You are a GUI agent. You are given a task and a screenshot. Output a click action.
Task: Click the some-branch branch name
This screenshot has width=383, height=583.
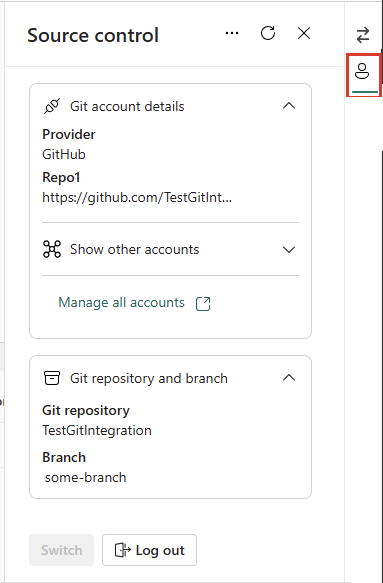tap(86, 477)
